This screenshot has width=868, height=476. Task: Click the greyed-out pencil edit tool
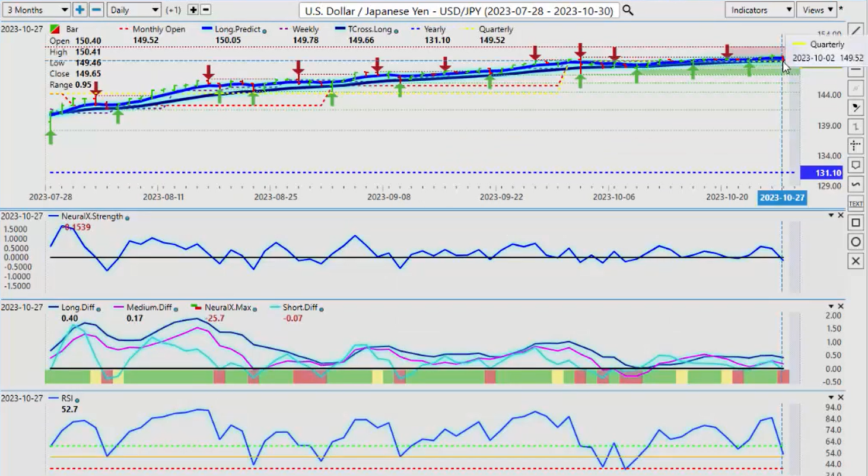856,89
